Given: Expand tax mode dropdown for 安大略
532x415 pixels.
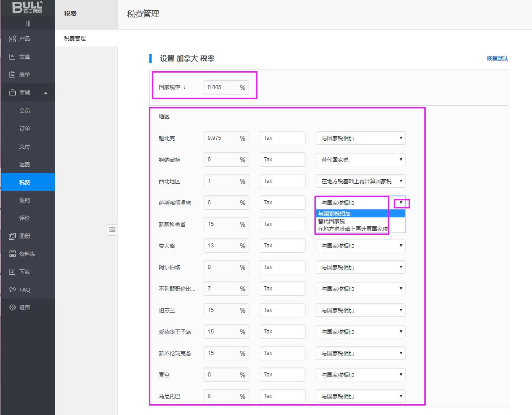Looking at the screenshot, I should click(360, 246).
